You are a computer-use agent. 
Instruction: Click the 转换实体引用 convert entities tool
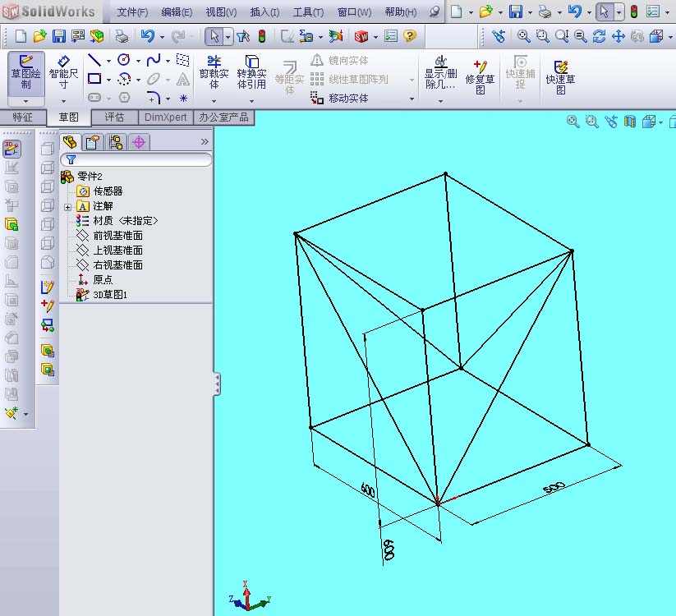tap(251, 72)
